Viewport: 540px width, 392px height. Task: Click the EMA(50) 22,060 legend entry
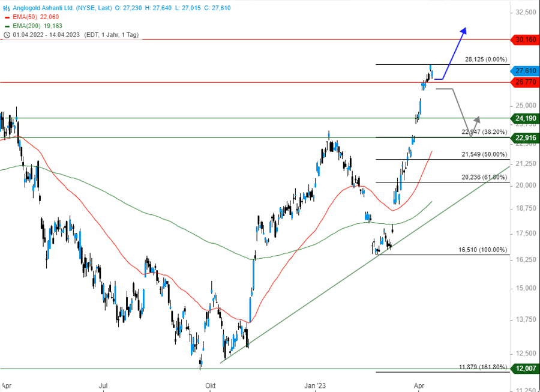(x=35, y=17)
